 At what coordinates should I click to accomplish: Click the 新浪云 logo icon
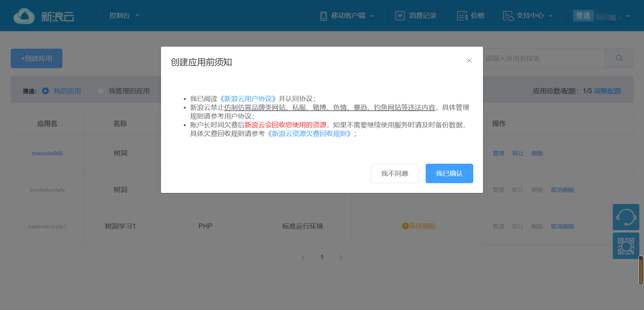click(x=24, y=16)
